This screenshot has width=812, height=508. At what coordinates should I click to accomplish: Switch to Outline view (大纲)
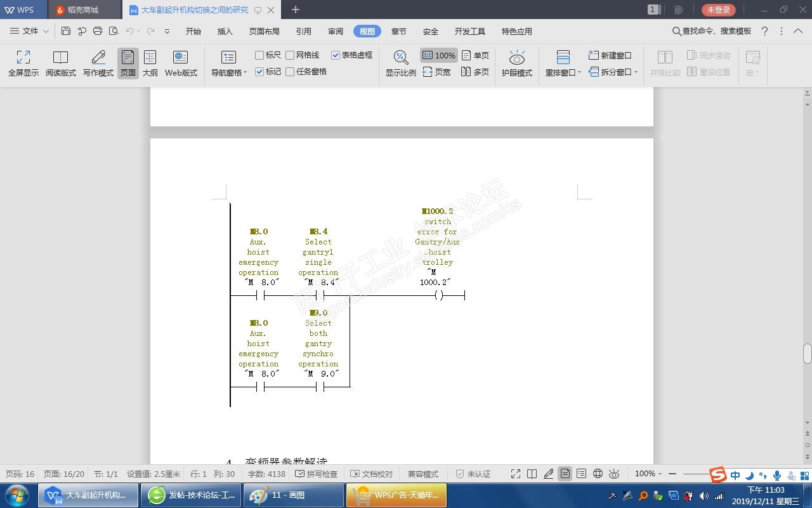[x=150, y=64]
